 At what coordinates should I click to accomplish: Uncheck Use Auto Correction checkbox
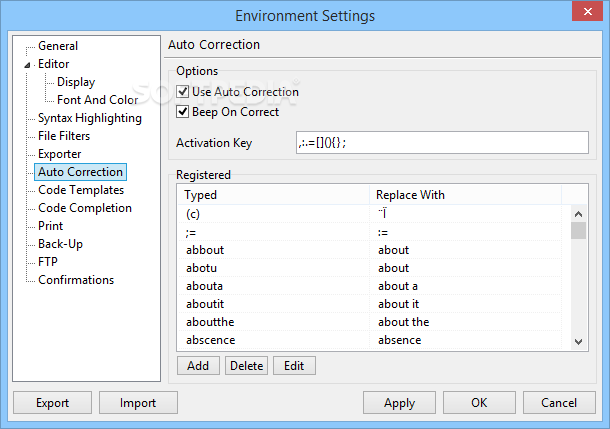[x=182, y=92]
